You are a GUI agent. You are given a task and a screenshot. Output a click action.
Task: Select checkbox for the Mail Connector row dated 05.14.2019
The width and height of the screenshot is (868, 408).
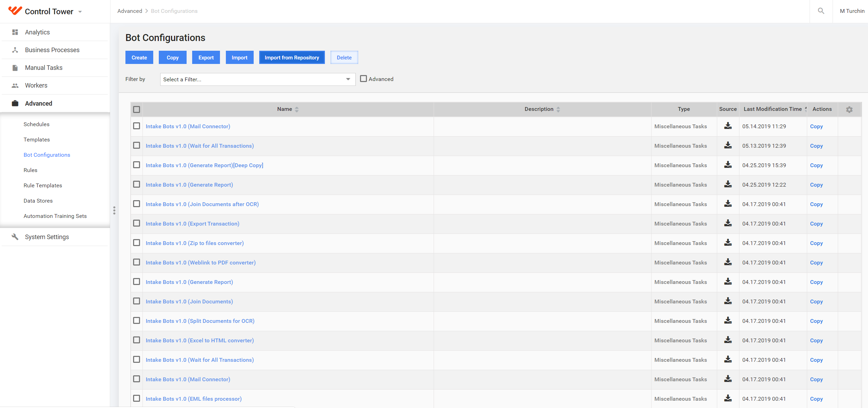(137, 126)
